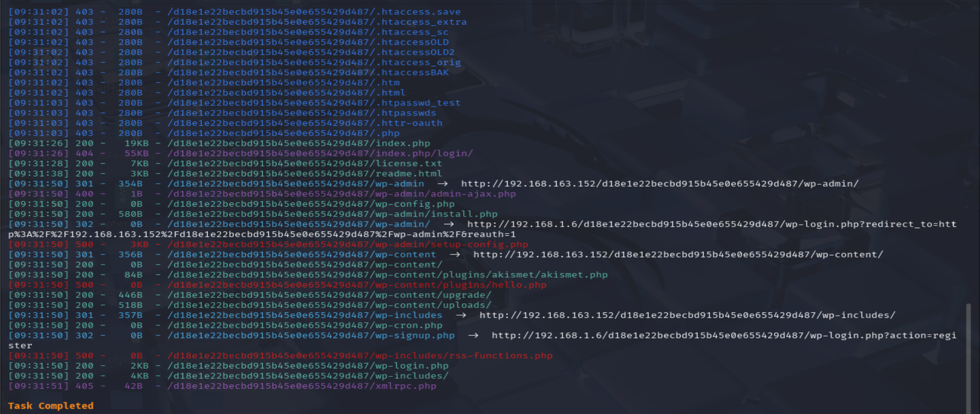Image resolution: width=980 pixels, height=414 pixels.
Task: Click the '.htpasswds' path line
Action: [x=302, y=113]
